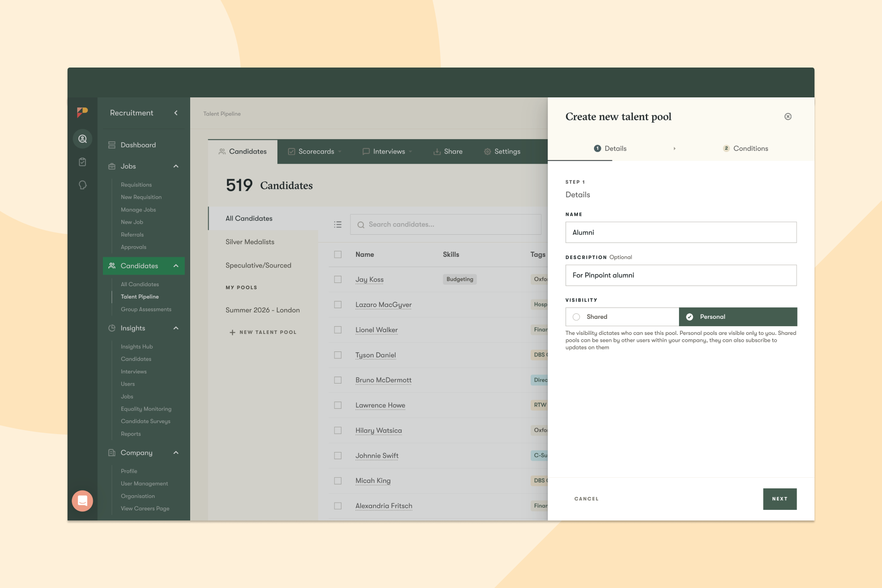Check the box next to Jay Koss
Image resolution: width=882 pixels, height=588 pixels.
338,279
